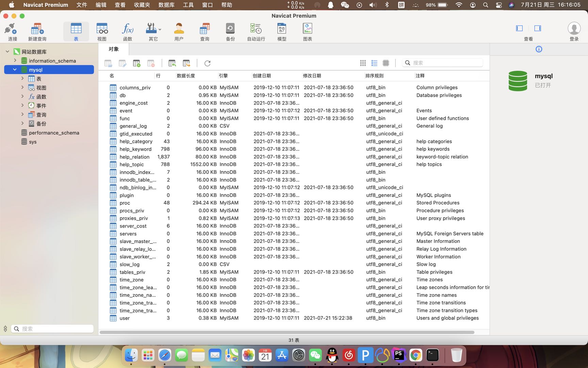The height and width of the screenshot is (368, 588).
Task: Open the 文件 menu
Action: [82, 5]
